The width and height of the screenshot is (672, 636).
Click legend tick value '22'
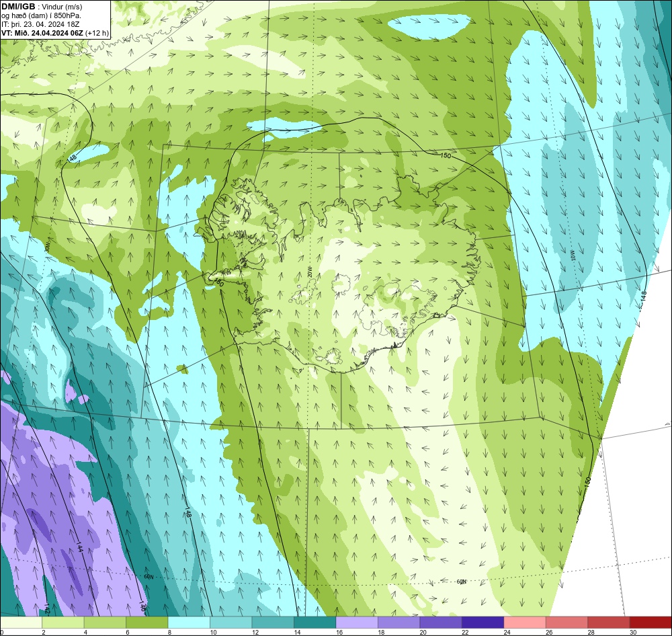[465, 632]
